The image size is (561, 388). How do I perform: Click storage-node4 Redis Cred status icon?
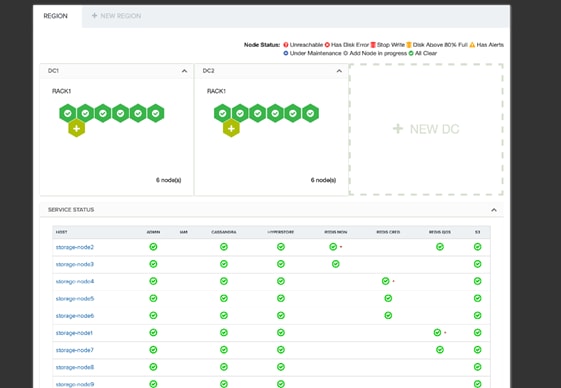385,281
